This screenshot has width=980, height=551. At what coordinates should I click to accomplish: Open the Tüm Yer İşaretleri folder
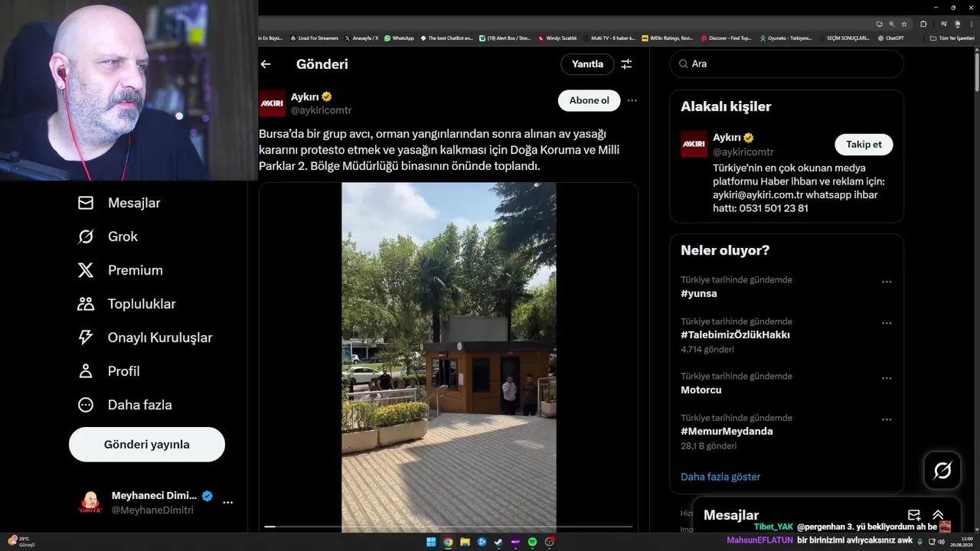coord(952,37)
